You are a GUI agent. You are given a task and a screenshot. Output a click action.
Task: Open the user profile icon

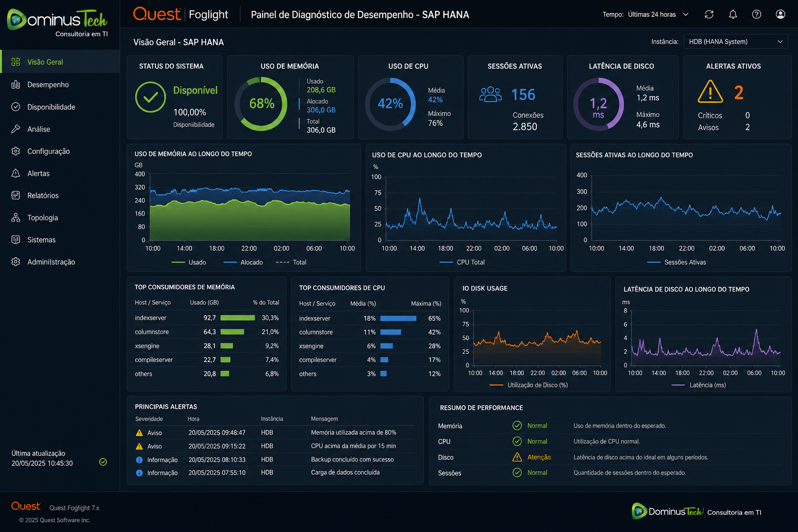780,15
